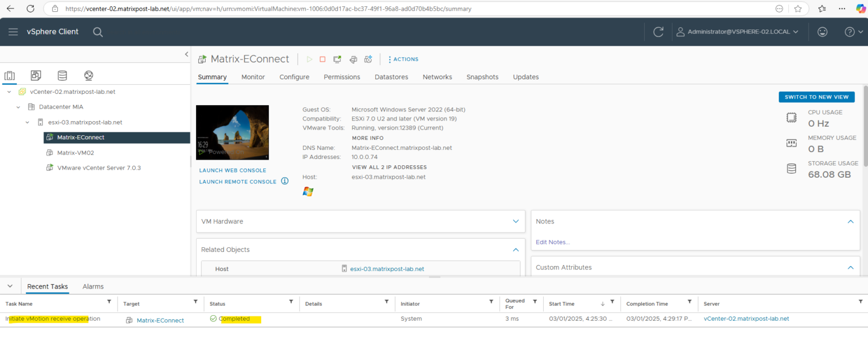Click the clone/migrate icon next to snapshot icon
The image size is (868, 348).
click(353, 59)
